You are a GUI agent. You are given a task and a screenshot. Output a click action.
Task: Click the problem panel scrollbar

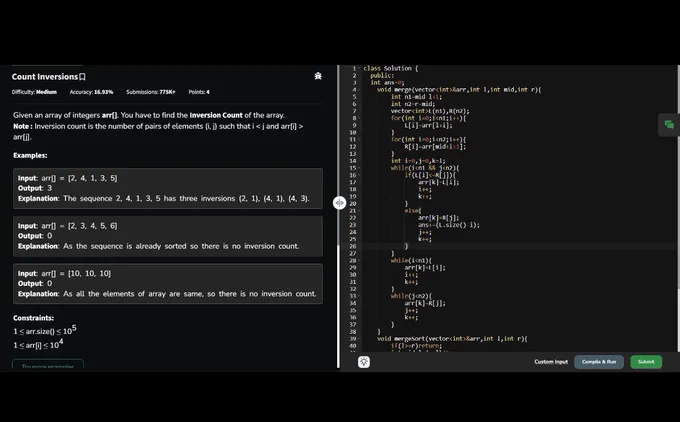[x=338, y=306]
